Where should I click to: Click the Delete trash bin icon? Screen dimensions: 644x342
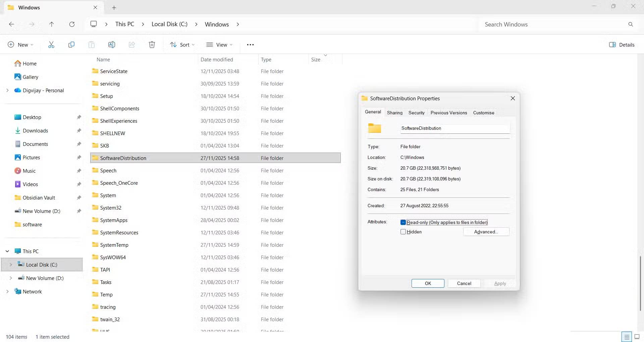click(x=152, y=45)
